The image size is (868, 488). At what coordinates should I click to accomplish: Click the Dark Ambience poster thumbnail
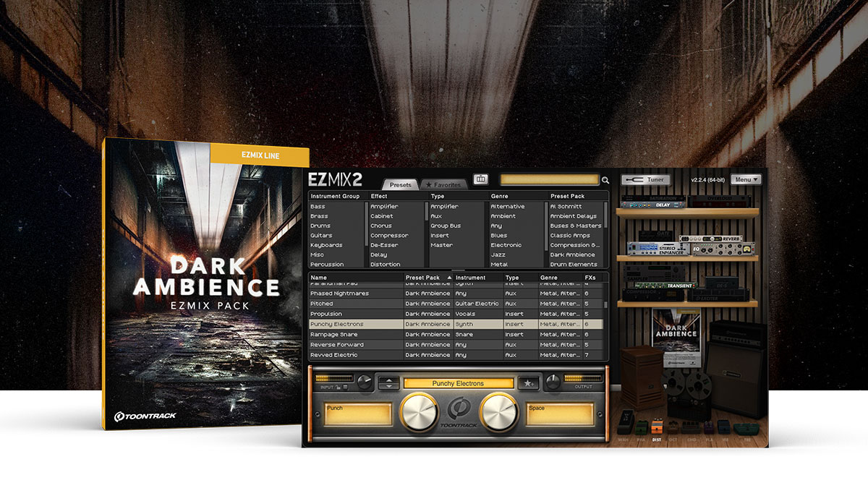pyautogui.click(x=676, y=337)
